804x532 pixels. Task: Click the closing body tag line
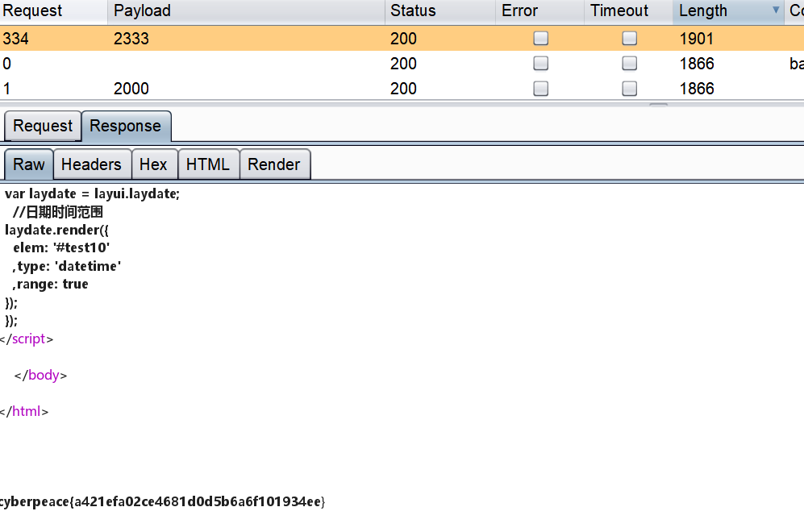(x=40, y=375)
